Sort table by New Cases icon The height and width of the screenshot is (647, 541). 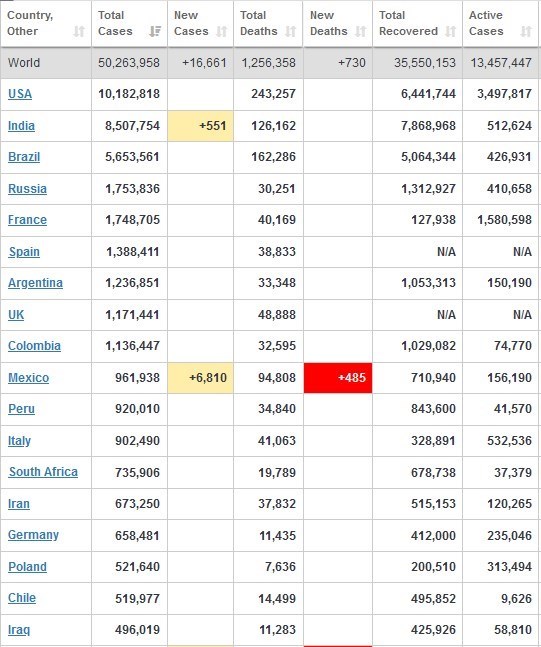(222, 31)
